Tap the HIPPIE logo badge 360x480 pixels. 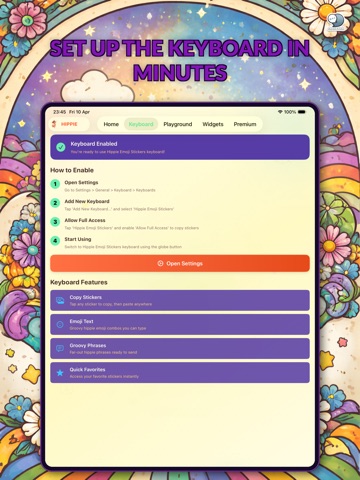pos(69,124)
